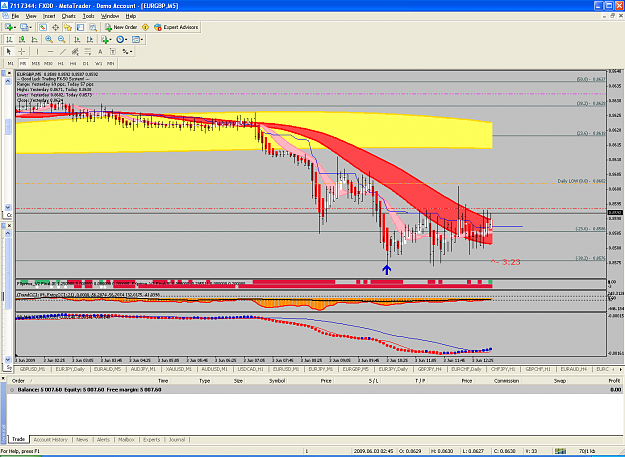
Task: Select the Cursor arrow tool
Action: 9,51
